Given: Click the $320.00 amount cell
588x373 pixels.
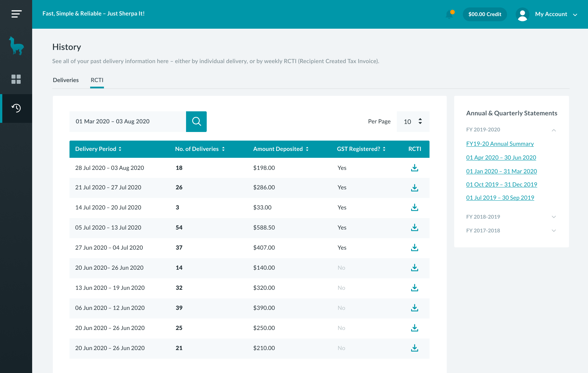Looking at the screenshot, I should [264, 288].
